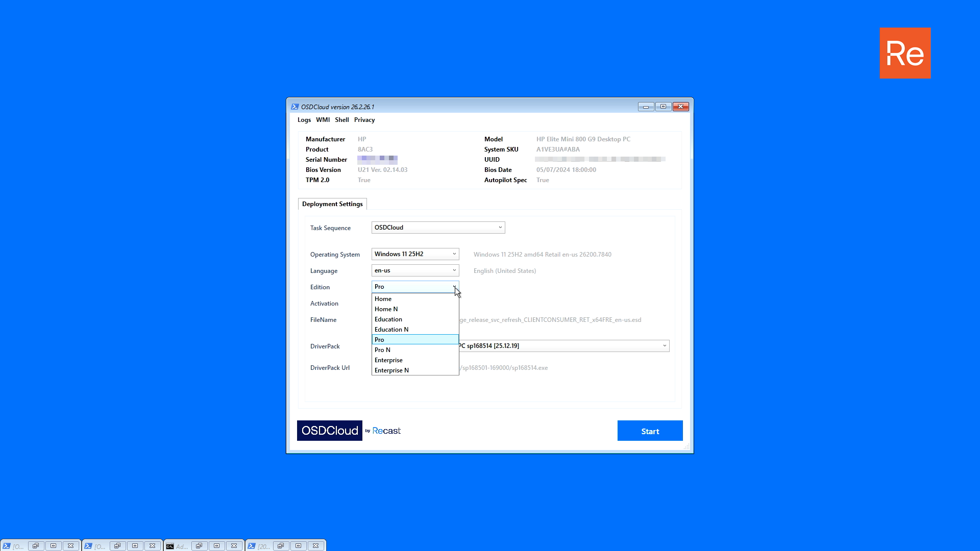Select Enterprise edition from list
Image resolution: width=980 pixels, height=551 pixels.
(x=388, y=360)
